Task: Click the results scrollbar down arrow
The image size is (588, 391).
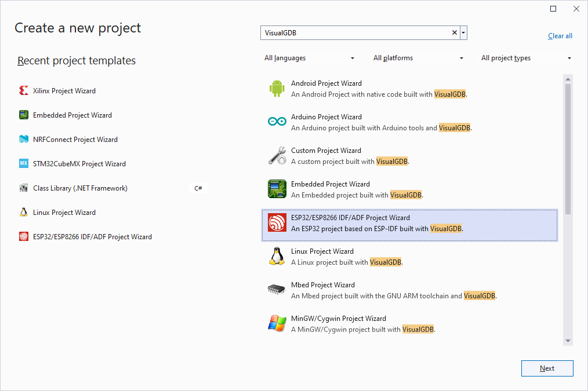Action: tap(568, 341)
